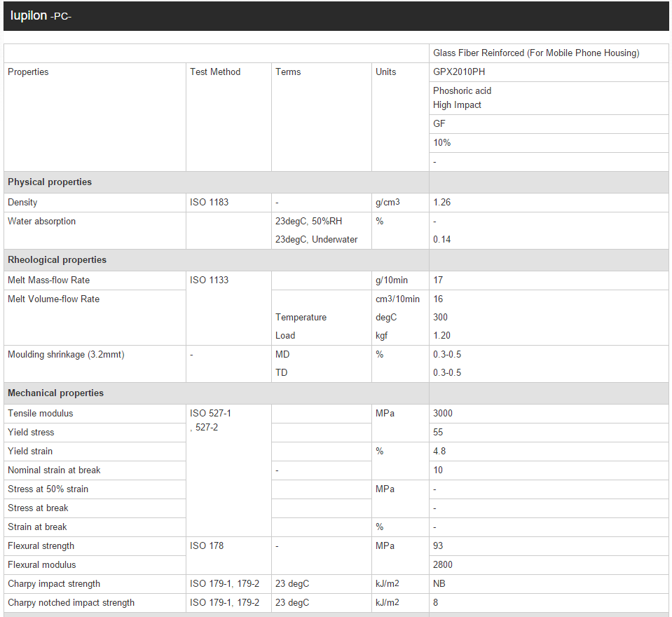Click the Iupilon -PC- header title
Image resolution: width=672 pixels, height=617 pixels.
[41, 16]
